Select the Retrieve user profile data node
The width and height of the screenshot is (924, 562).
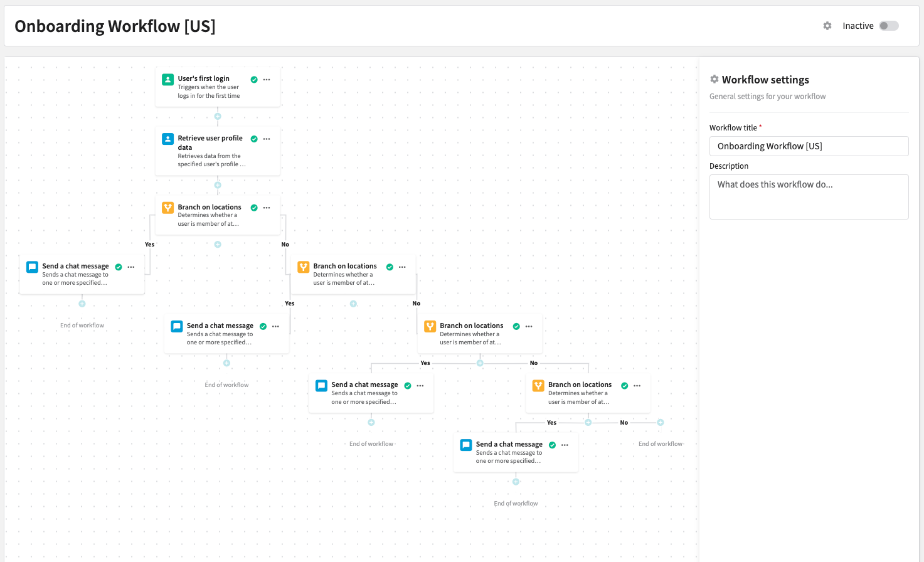[210, 157]
